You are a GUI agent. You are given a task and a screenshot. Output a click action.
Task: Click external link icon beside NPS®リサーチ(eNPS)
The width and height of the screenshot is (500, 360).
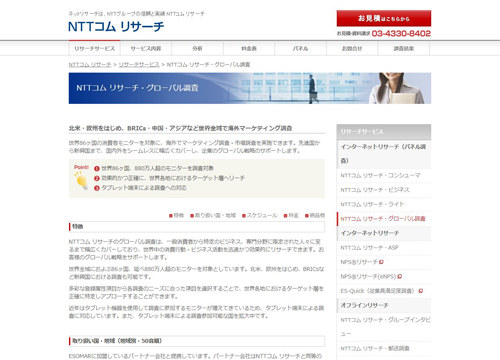tap(400, 276)
